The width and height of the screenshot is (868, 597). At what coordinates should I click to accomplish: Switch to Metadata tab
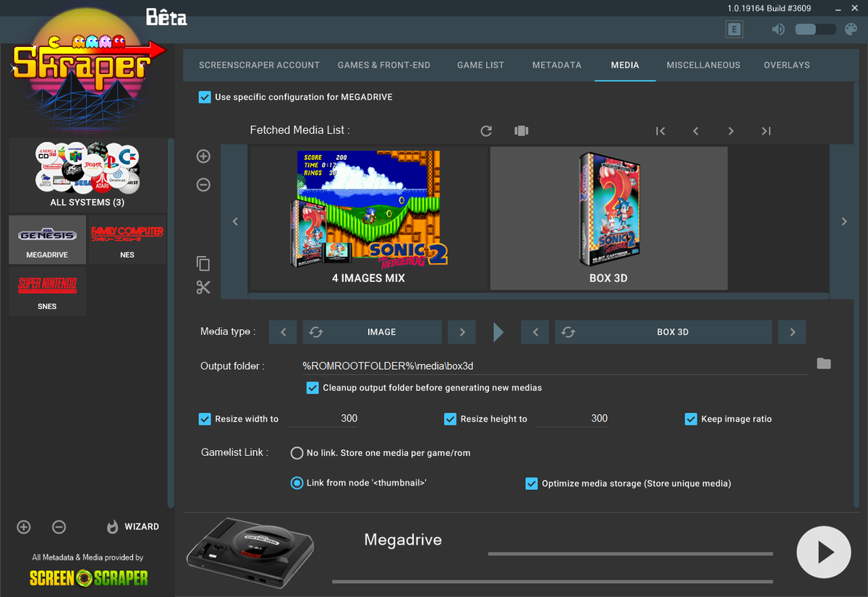(557, 65)
